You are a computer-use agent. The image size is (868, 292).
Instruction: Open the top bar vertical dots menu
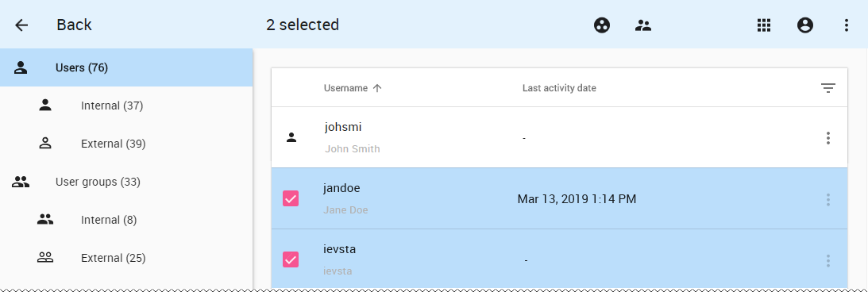tap(846, 25)
